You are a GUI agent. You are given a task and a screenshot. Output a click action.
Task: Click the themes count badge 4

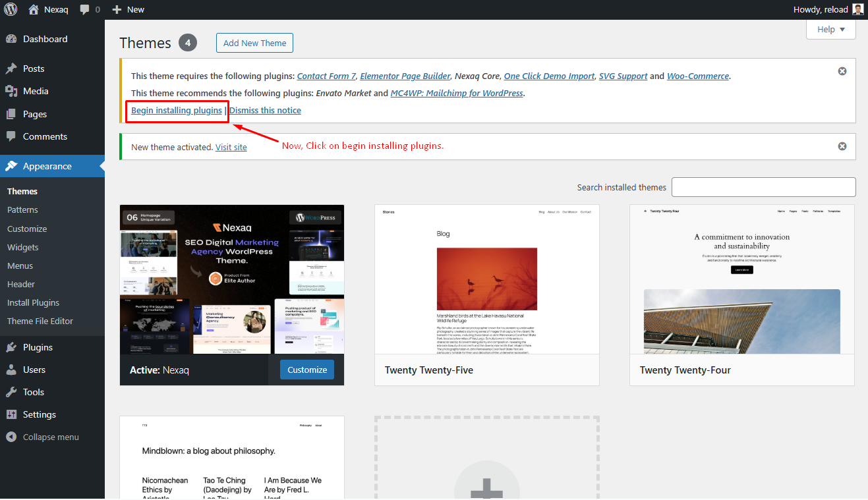click(188, 43)
